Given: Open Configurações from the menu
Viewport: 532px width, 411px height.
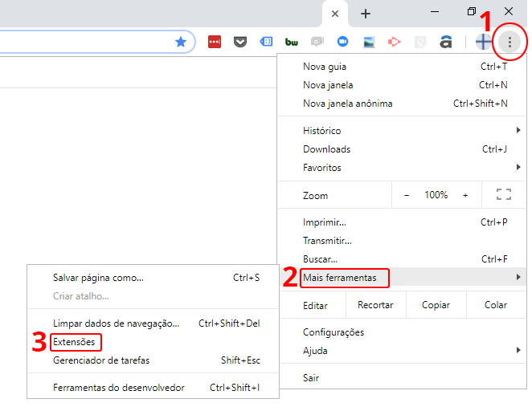Looking at the screenshot, I should (334, 332).
